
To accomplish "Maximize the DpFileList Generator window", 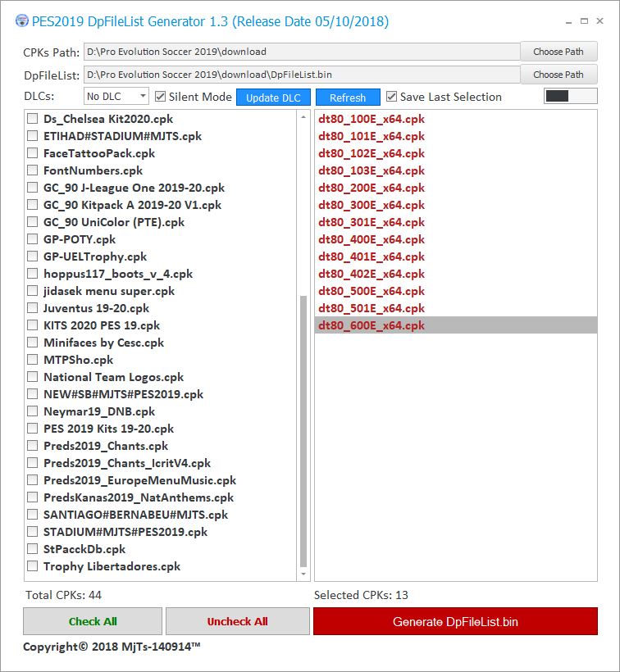I will point(584,20).
